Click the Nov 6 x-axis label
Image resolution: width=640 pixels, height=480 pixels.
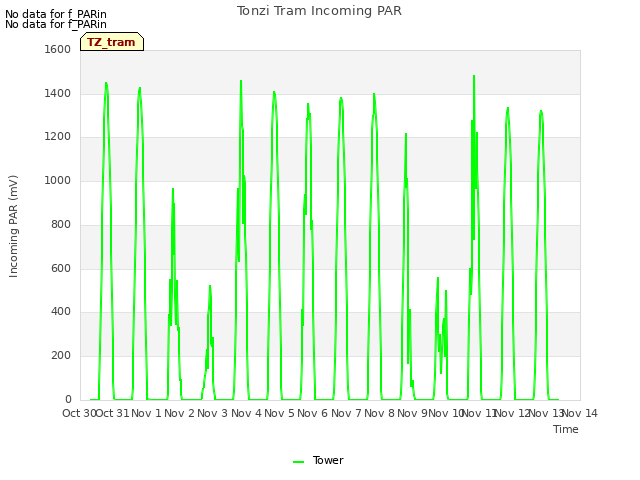[x=312, y=413]
